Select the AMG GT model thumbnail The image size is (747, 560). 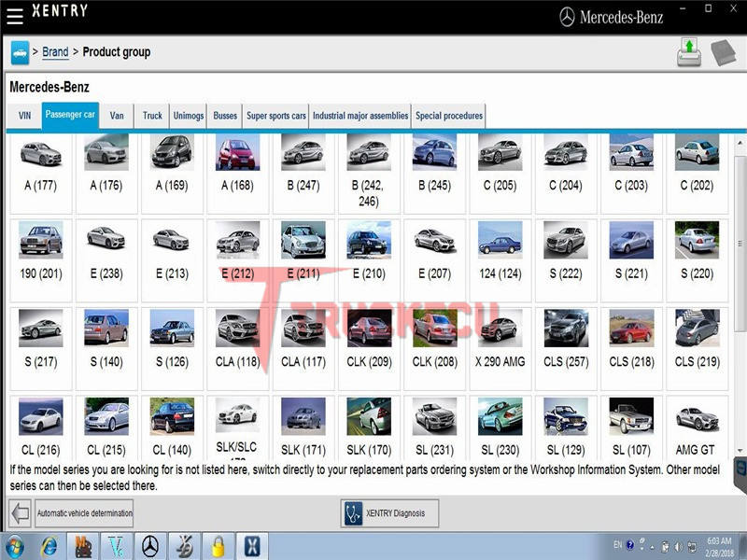pos(696,429)
